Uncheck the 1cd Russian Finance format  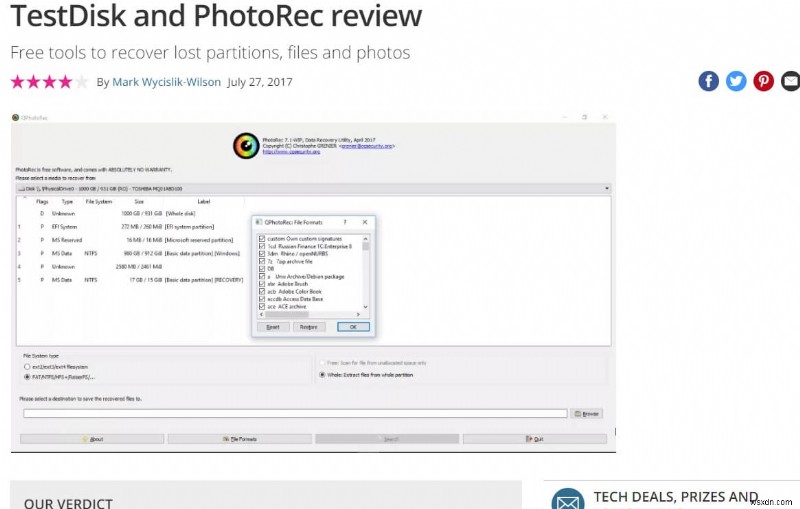tap(262, 246)
